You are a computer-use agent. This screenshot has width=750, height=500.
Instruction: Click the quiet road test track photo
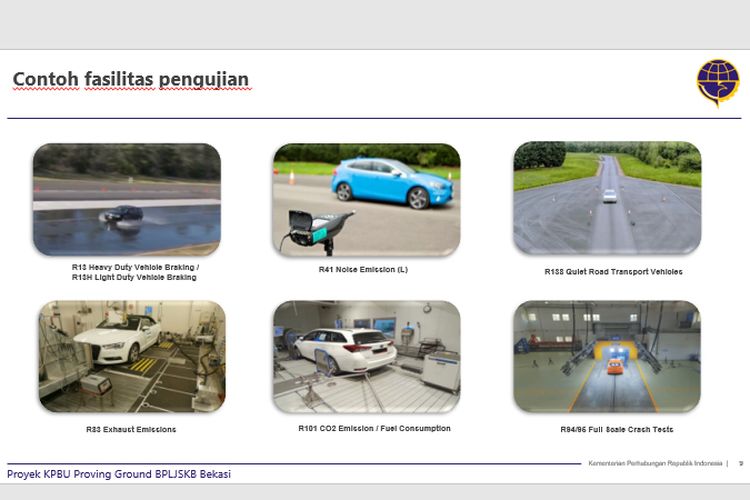[x=607, y=198]
